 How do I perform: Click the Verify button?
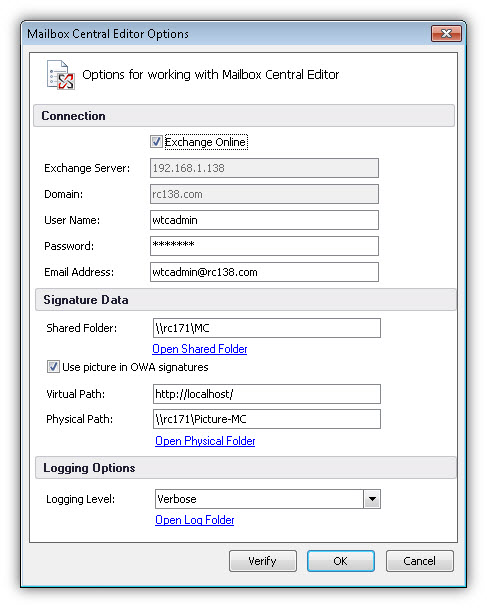click(x=263, y=561)
